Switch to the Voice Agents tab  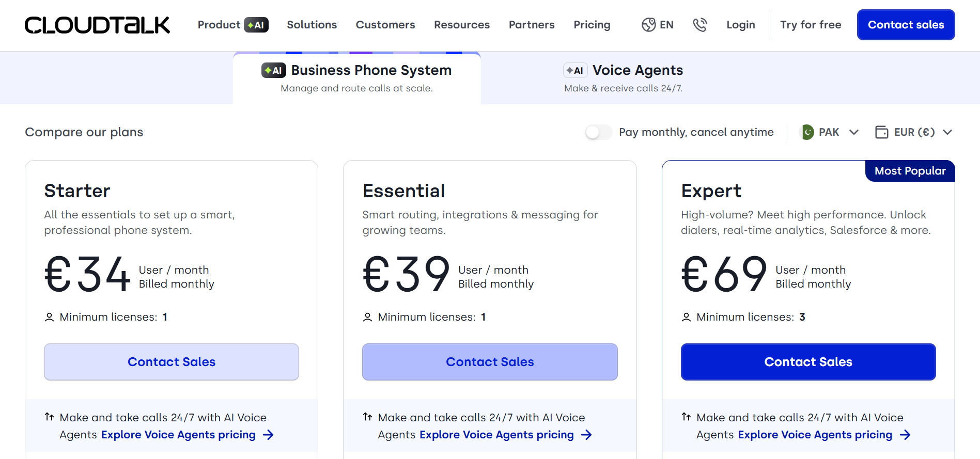pyautogui.click(x=624, y=77)
